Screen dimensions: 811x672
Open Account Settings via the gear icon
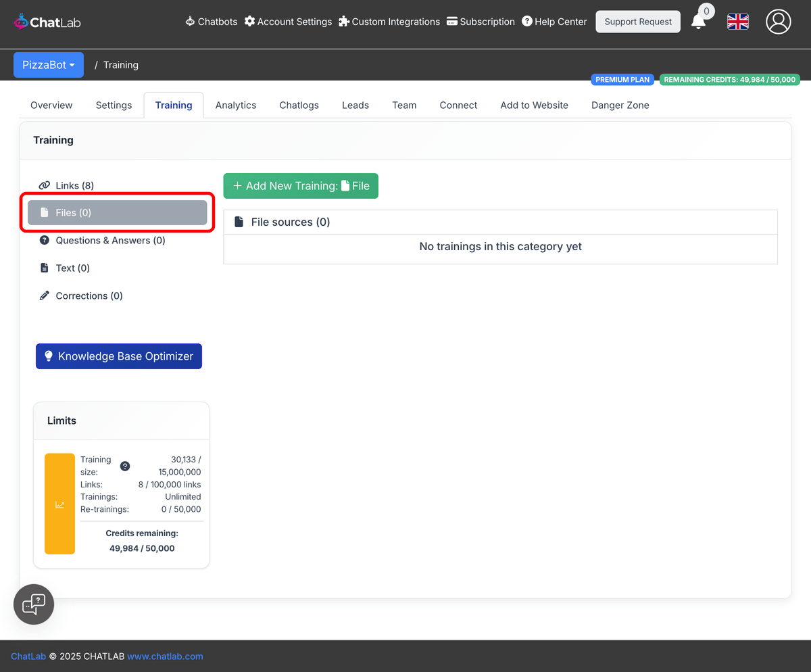click(250, 21)
